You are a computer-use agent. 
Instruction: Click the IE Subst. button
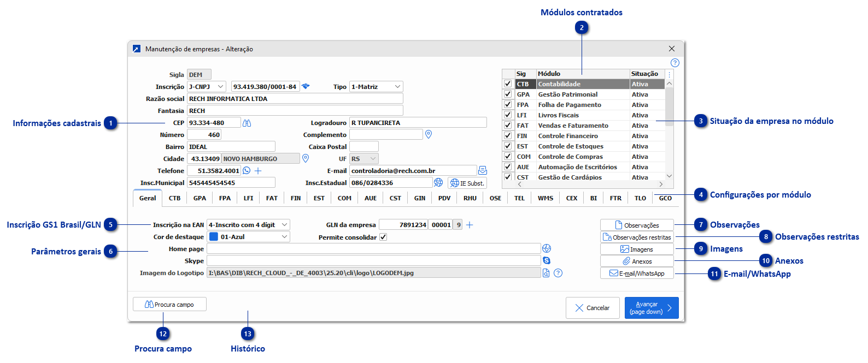(467, 183)
